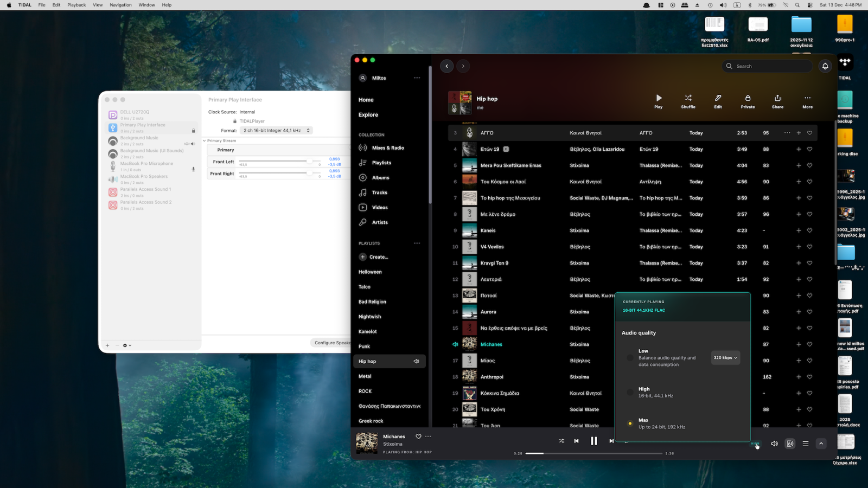Open the Format dropdown in Audio MIDI Setup
This screenshot has width=868, height=488.
(276, 130)
